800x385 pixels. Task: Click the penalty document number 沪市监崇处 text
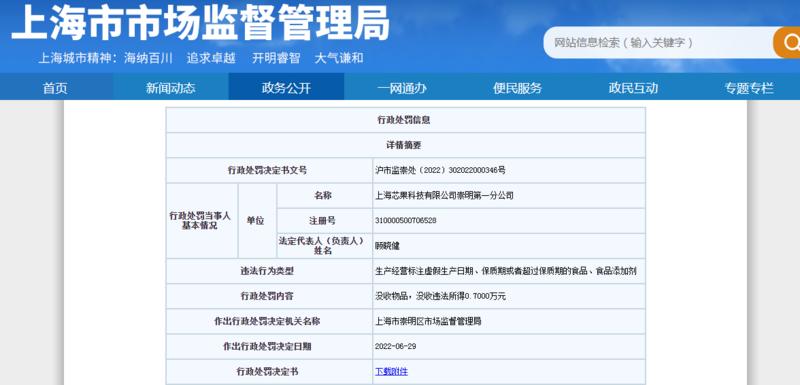pyautogui.click(x=440, y=170)
